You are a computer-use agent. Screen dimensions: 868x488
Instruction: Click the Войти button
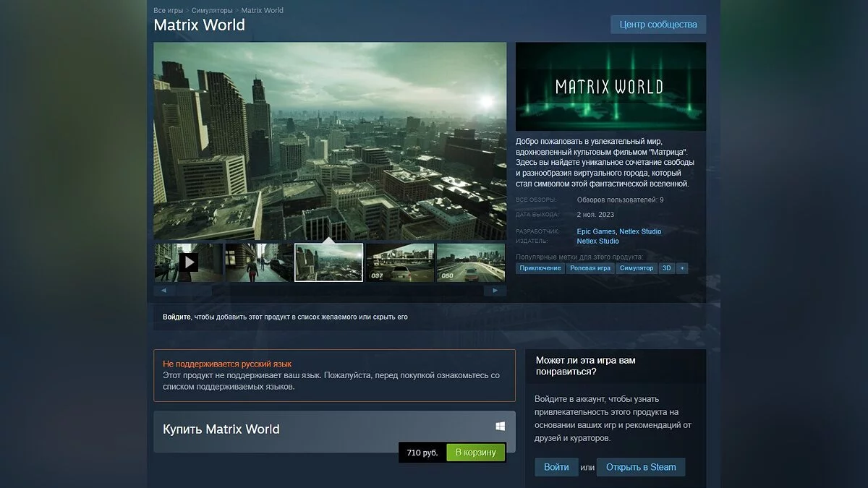click(x=556, y=467)
